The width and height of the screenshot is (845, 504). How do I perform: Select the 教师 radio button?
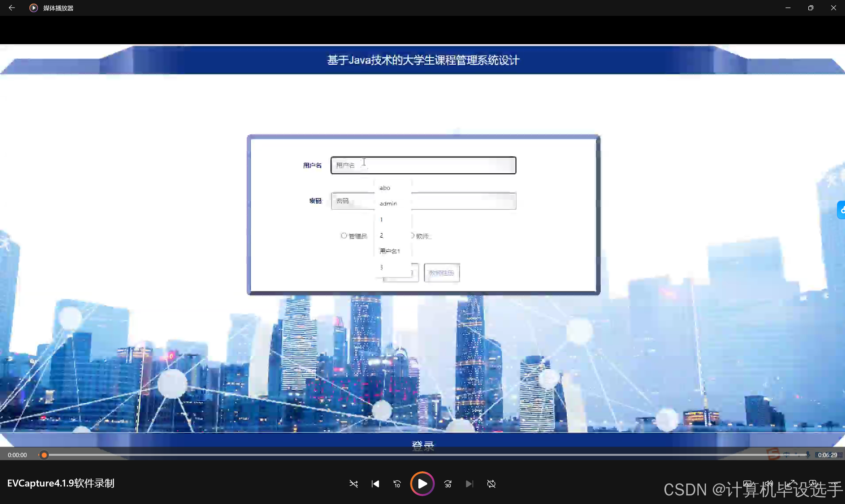tap(412, 235)
